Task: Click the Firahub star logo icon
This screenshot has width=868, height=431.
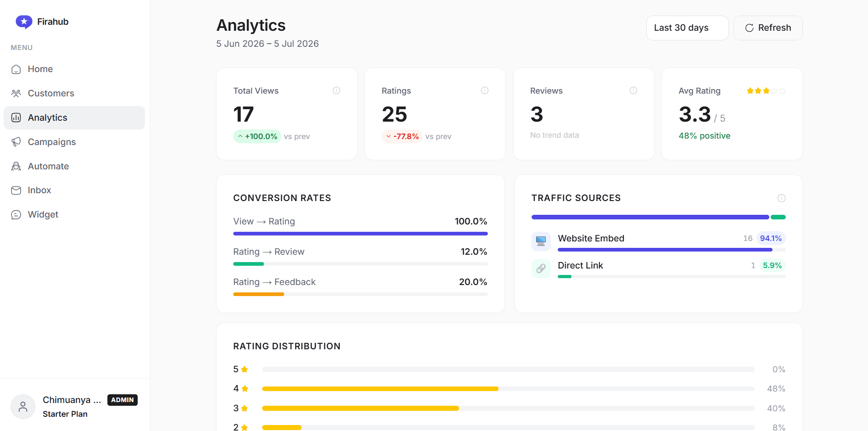Action: [x=24, y=22]
